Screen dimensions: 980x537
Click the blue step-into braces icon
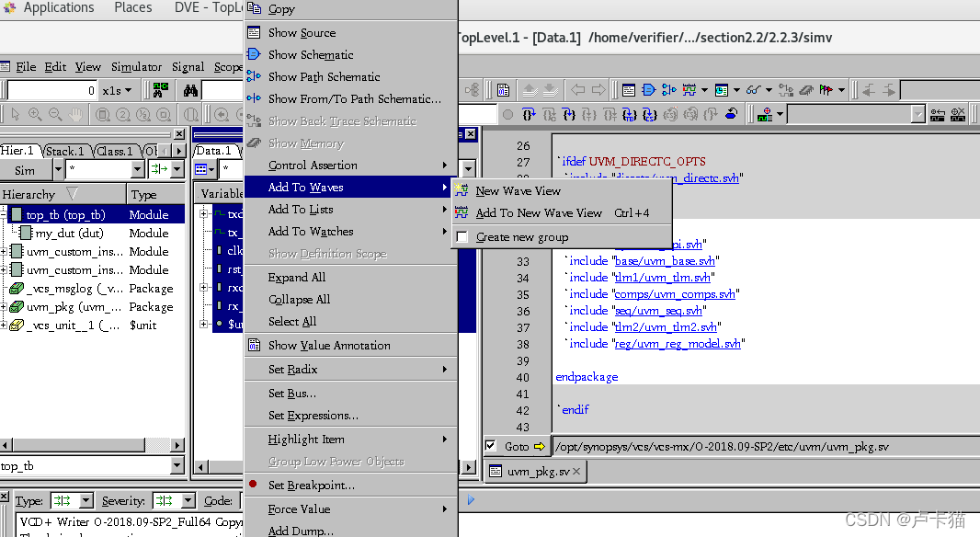coord(569,114)
